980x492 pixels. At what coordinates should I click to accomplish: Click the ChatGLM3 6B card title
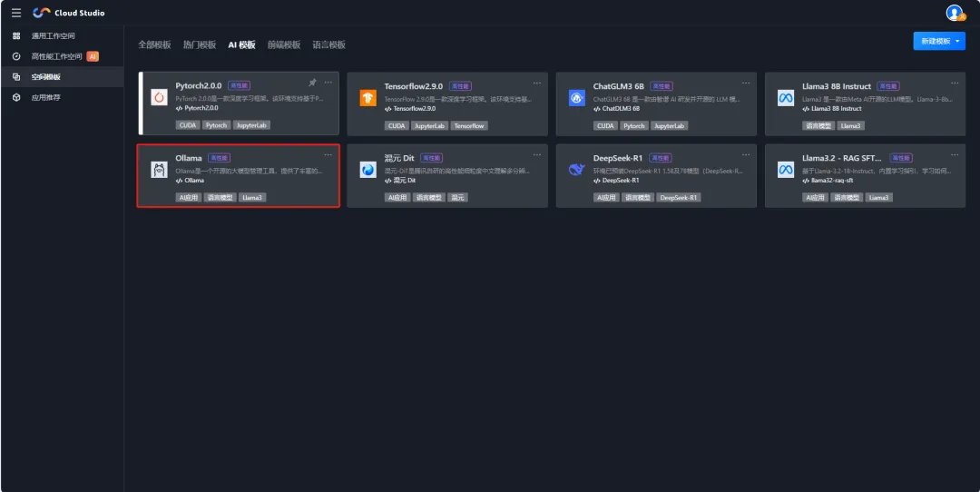(x=618, y=85)
